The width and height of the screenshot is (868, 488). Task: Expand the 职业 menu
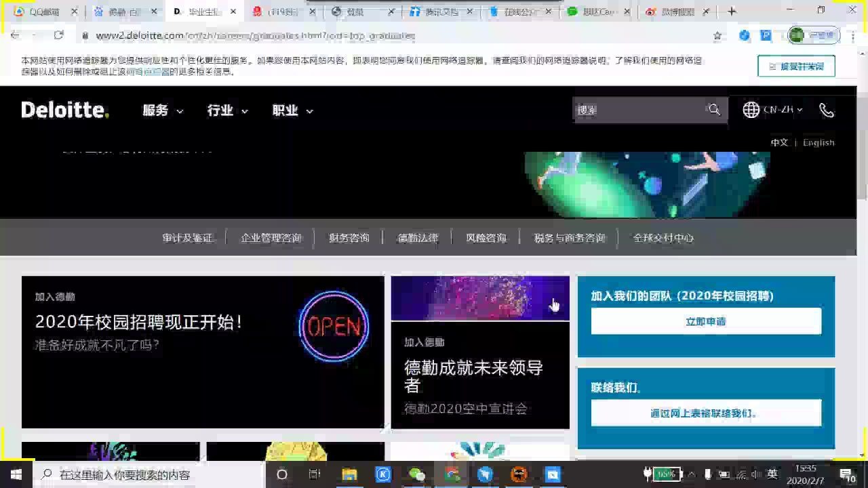[293, 110]
